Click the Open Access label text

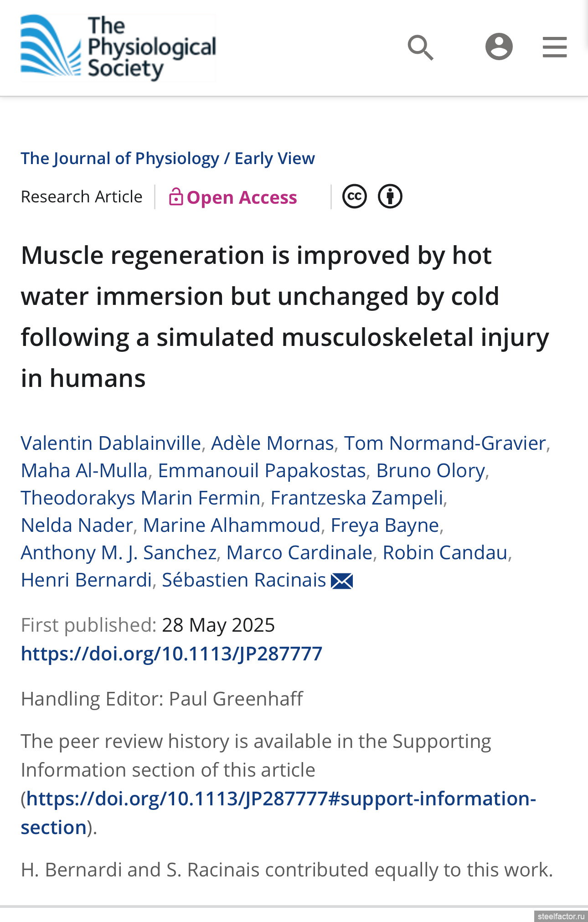tap(242, 198)
